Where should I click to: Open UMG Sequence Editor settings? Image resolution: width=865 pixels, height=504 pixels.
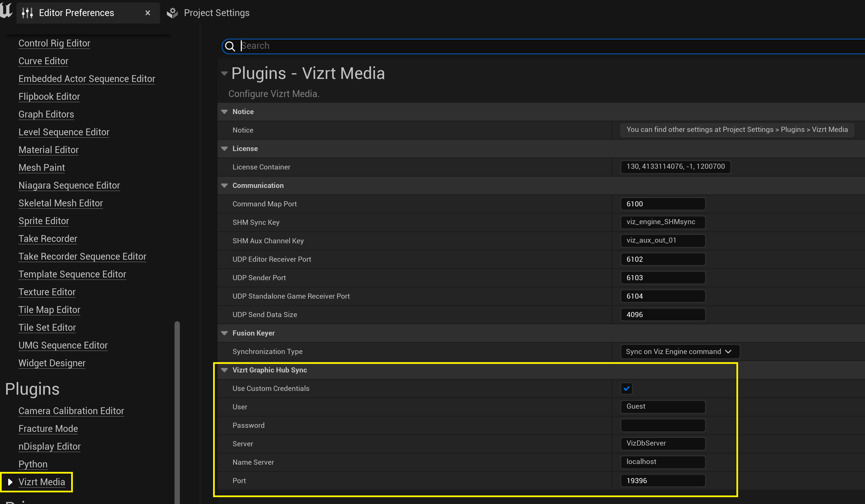coord(63,345)
